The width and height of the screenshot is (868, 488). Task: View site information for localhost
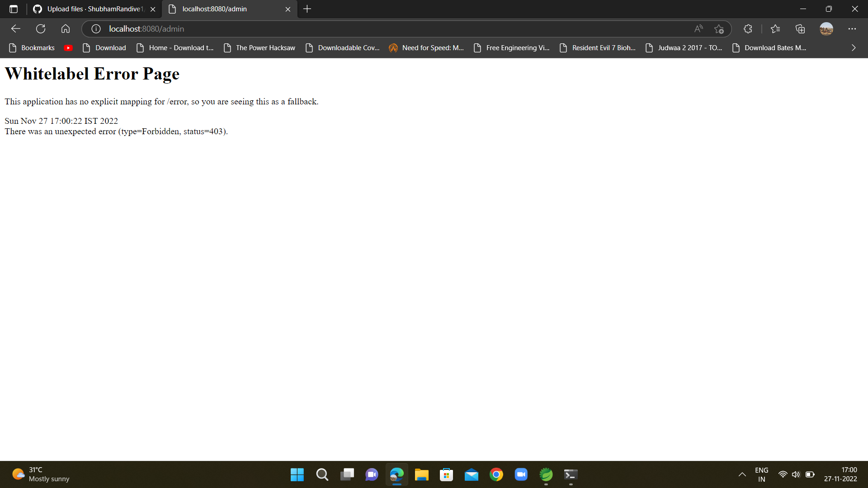(95, 28)
